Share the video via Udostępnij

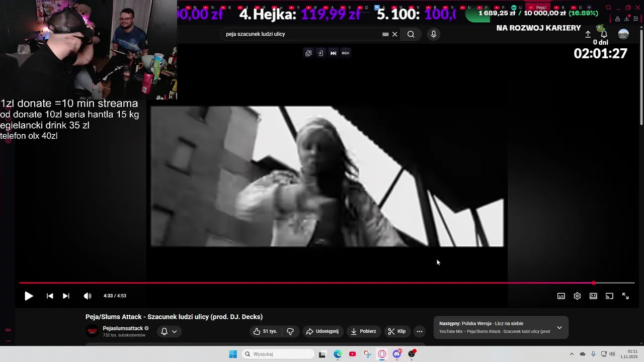pyautogui.click(x=323, y=331)
